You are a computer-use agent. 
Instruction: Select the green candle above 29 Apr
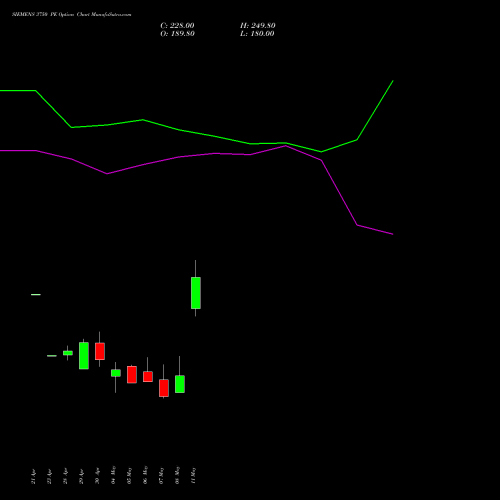(x=84, y=355)
